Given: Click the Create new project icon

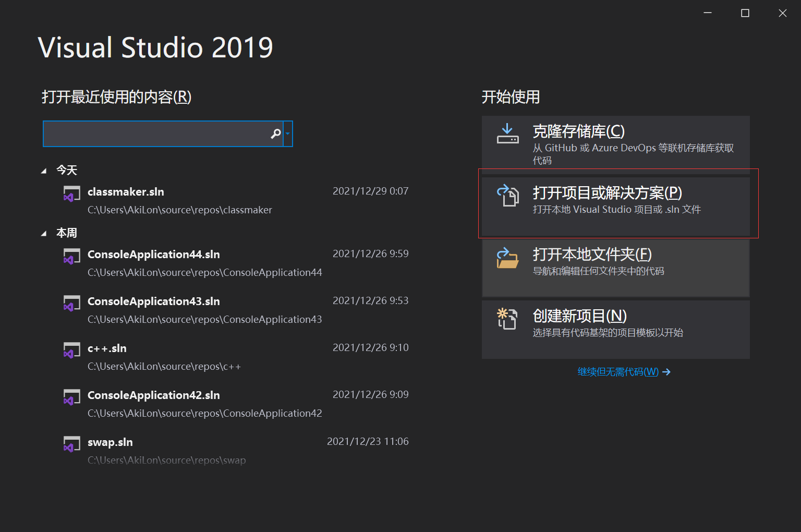Looking at the screenshot, I should point(507,320).
